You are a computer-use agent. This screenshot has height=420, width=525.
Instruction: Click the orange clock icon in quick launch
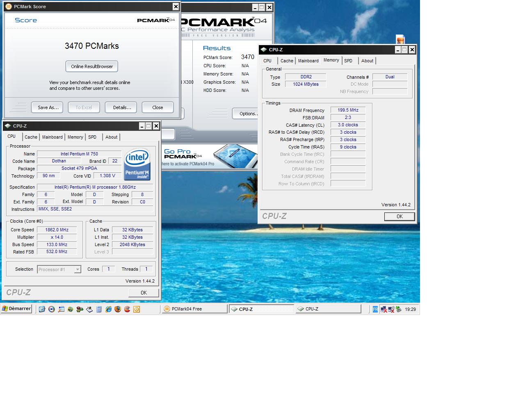coord(137,309)
